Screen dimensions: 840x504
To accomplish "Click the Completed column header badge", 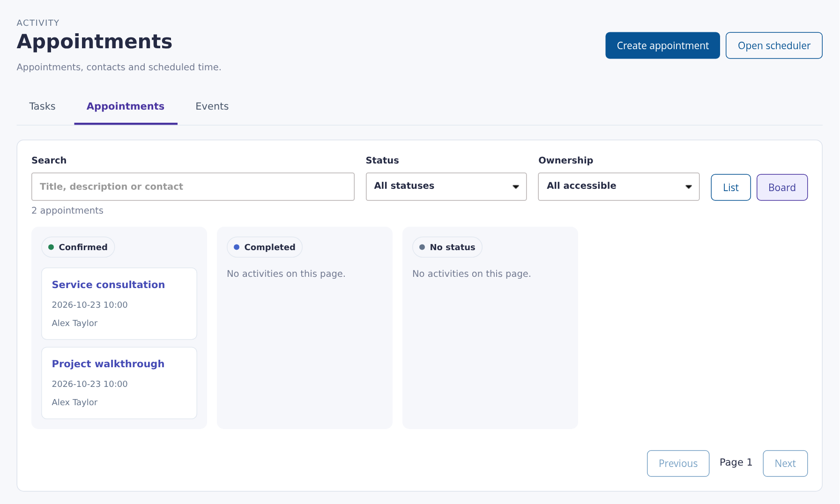I will click(265, 247).
